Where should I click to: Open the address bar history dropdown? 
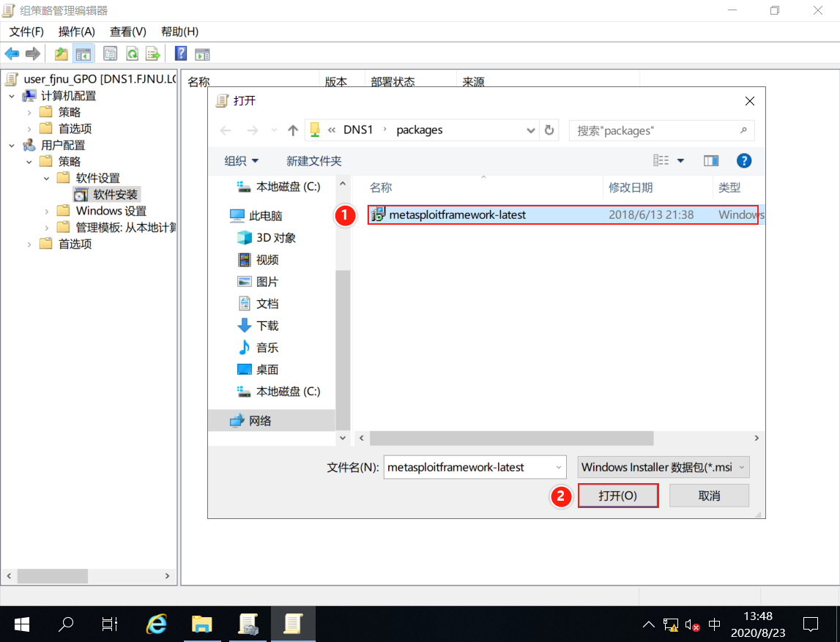pyautogui.click(x=530, y=130)
